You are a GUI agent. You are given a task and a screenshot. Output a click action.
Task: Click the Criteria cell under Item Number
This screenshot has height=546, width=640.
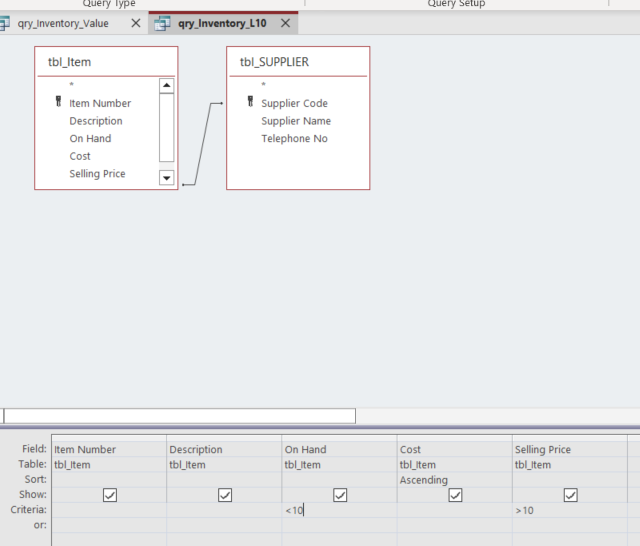coord(109,510)
